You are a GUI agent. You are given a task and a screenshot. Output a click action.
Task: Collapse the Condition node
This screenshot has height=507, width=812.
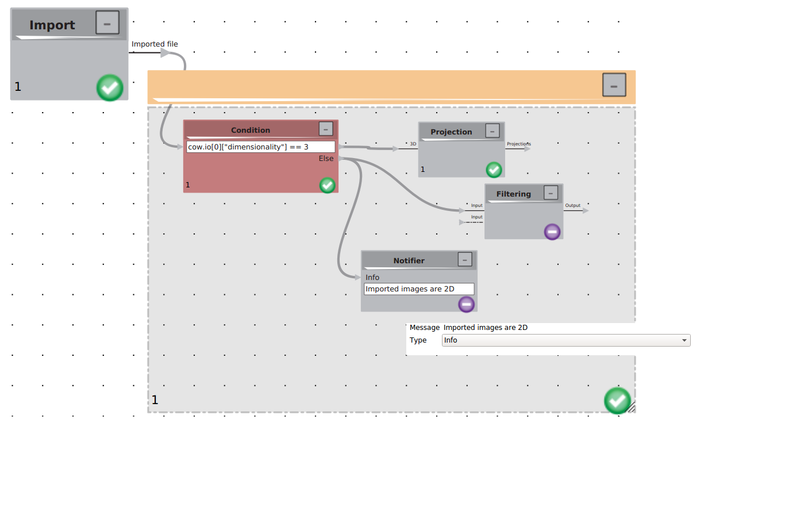pyautogui.click(x=326, y=129)
